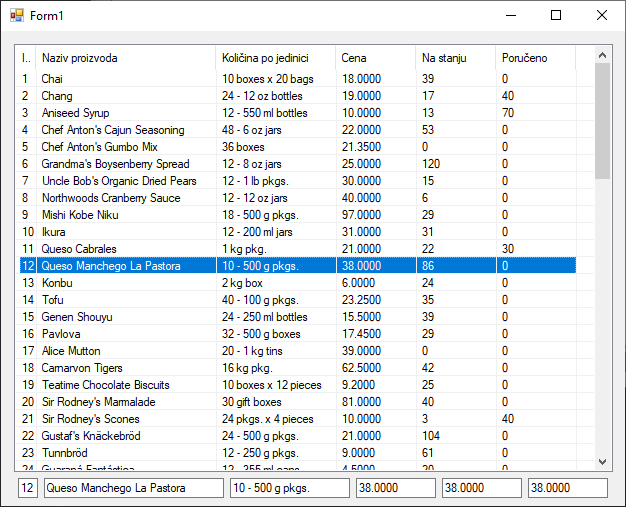Maximize the Form1 window

coord(556,15)
